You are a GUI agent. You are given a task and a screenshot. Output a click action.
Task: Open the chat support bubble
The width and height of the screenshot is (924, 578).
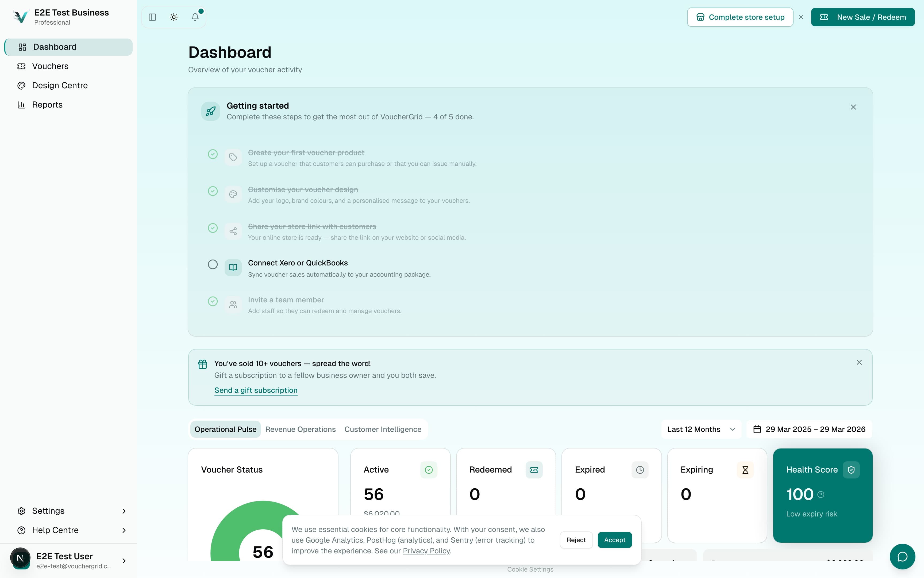902,557
